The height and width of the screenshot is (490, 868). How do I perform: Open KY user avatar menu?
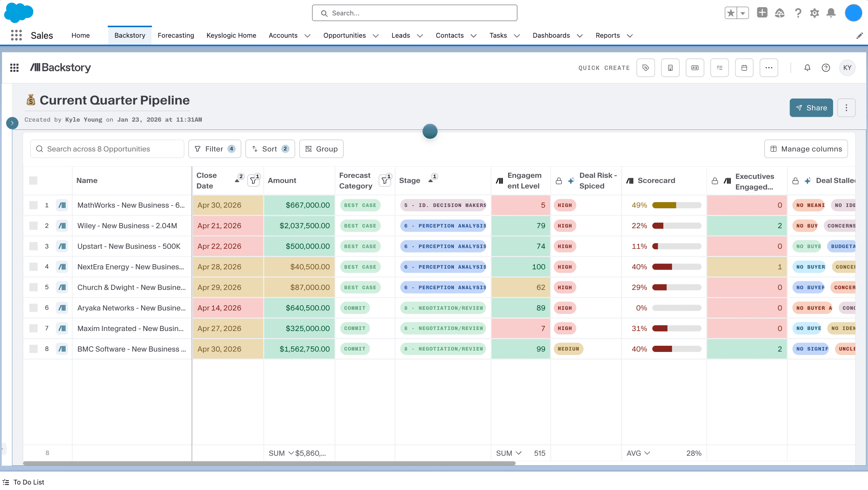click(847, 68)
